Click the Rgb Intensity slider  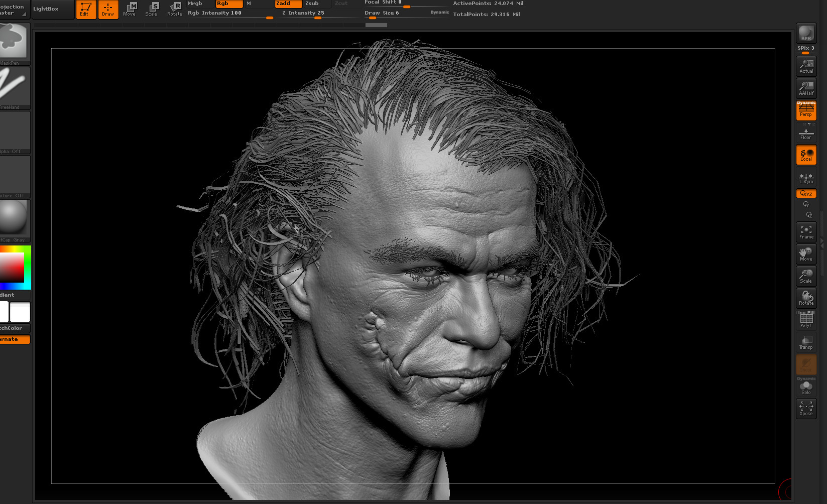230,14
